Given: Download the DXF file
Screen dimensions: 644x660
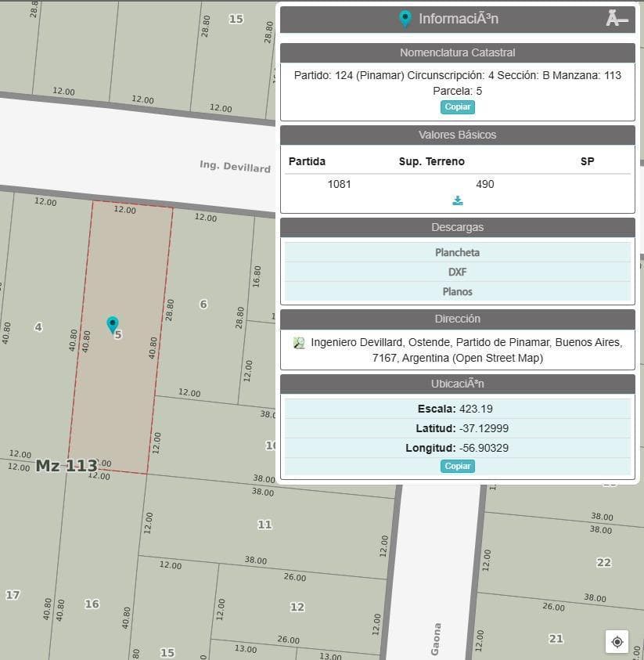Looking at the screenshot, I should pyautogui.click(x=457, y=272).
